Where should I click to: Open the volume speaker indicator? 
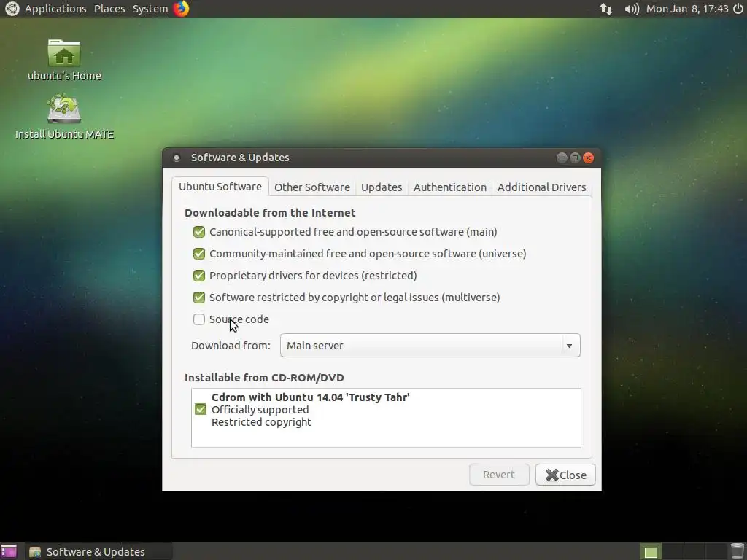coord(632,9)
